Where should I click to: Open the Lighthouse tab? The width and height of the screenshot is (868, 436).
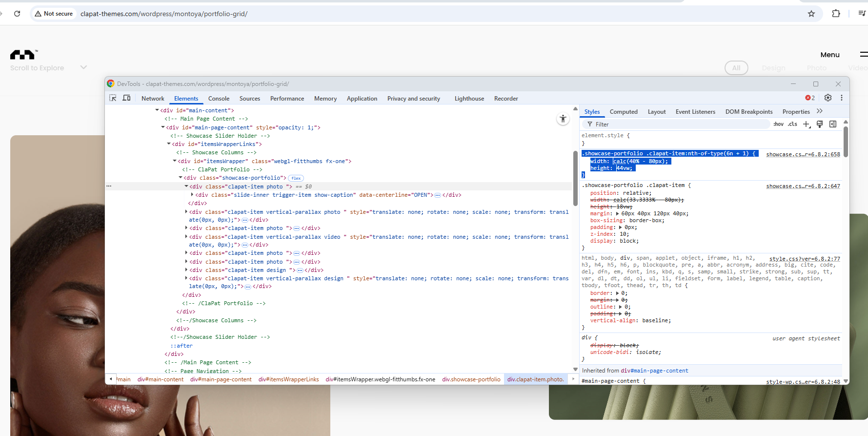pos(469,99)
